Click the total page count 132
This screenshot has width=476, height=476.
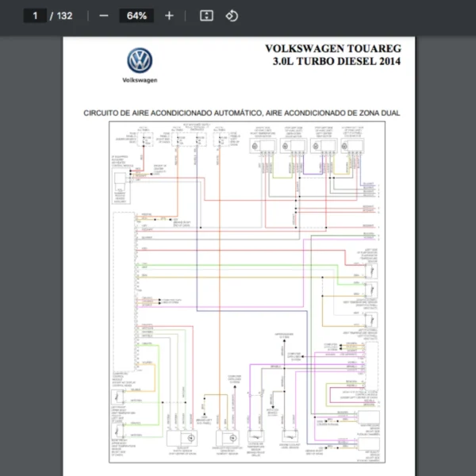tap(64, 16)
